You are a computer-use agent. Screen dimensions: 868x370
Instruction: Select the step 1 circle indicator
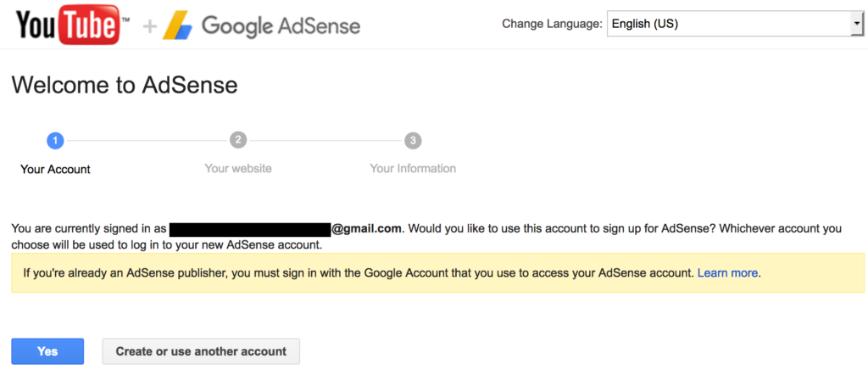pos(55,141)
